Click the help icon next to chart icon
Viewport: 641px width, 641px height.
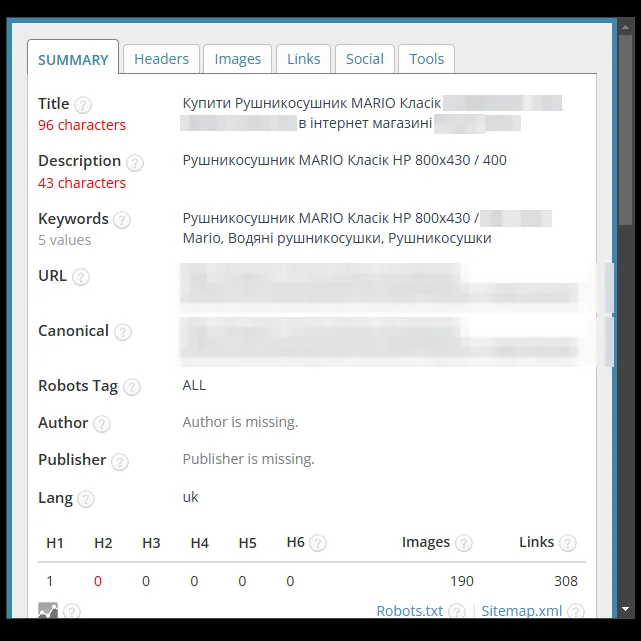[x=72, y=612]
